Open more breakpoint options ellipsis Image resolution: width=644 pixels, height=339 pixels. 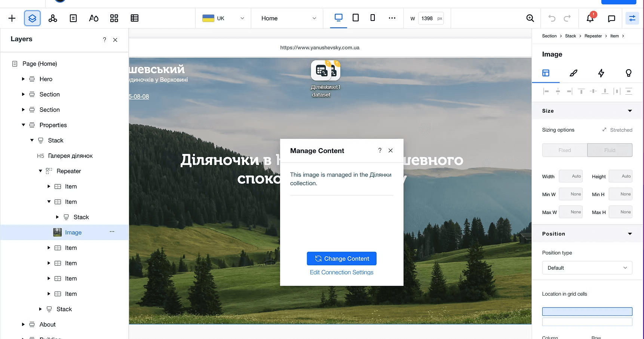[x=392, y=18]
